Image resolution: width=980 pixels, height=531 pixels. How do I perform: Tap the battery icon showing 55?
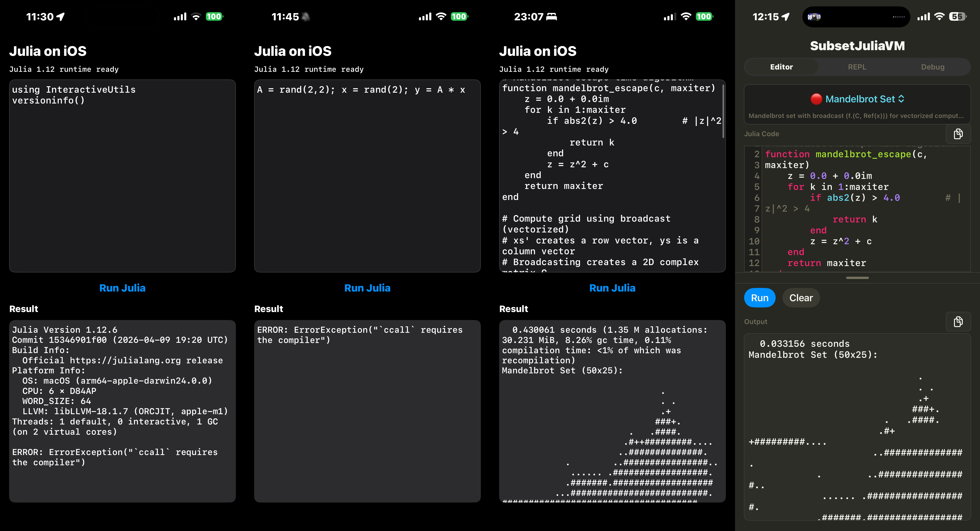point(958,17)
